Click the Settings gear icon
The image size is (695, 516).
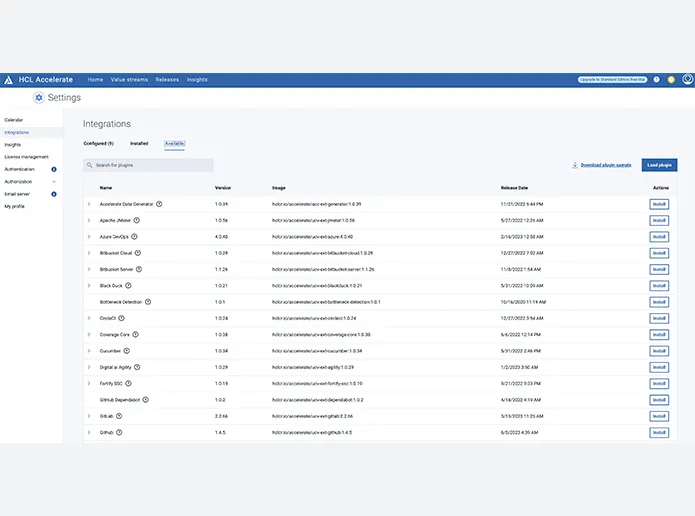click(39, 98)
